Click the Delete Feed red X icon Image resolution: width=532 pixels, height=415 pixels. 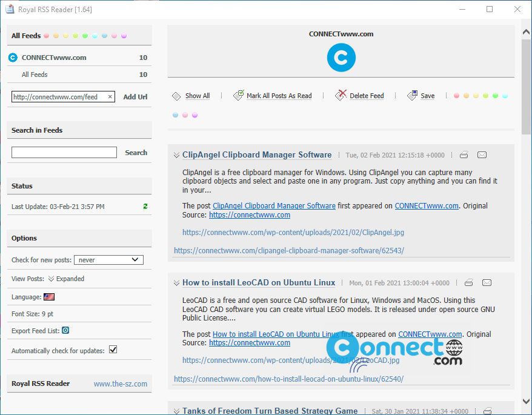click(341, 95)
